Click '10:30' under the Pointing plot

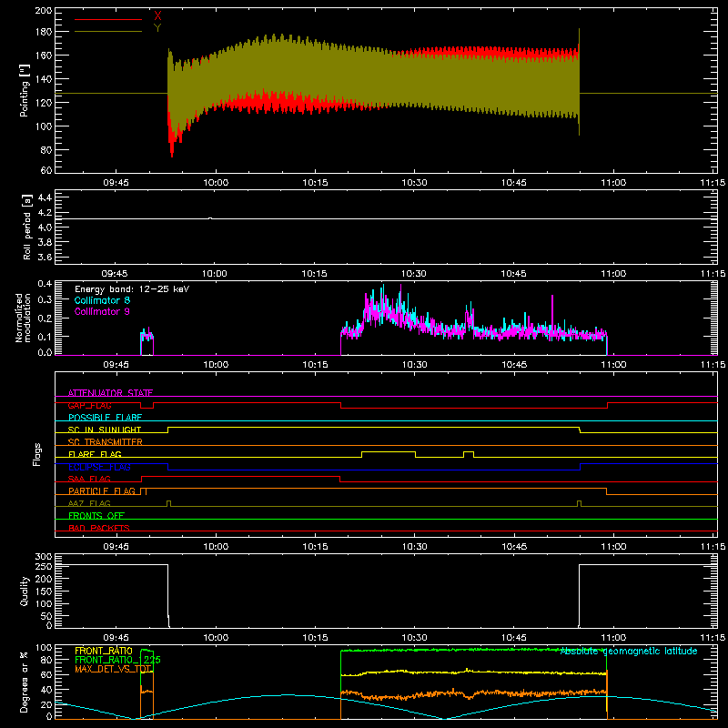[414, 183]
